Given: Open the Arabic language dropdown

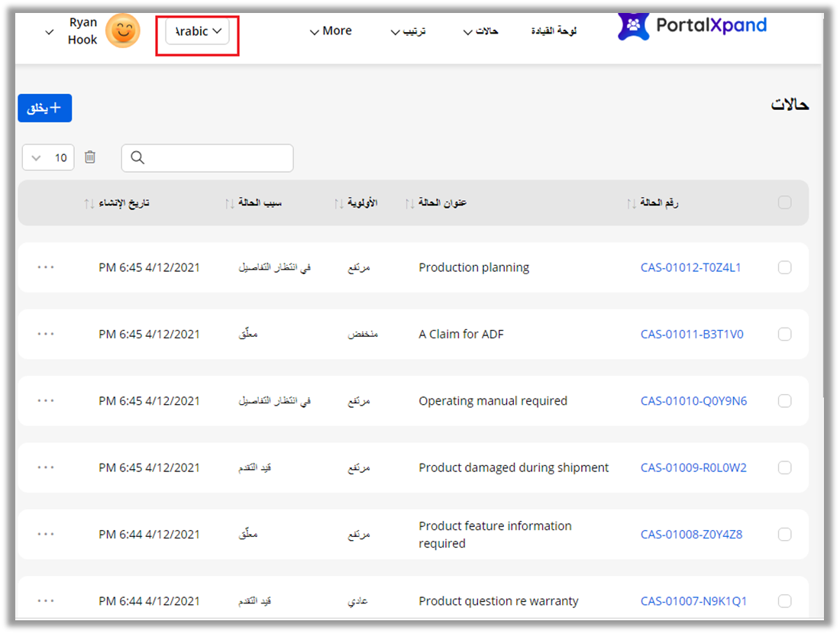Looking at the screenshot, I should tap(198, 31).
